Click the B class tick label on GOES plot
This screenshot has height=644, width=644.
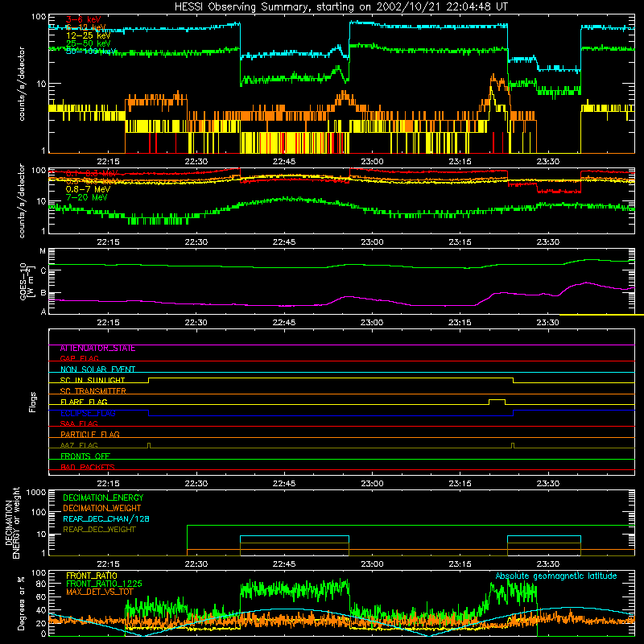tap(43, 293)
